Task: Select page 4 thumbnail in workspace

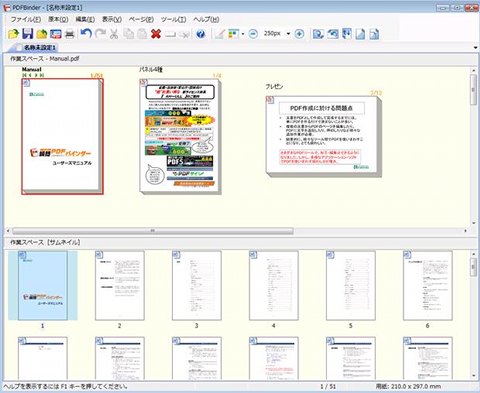Action: tap(274, 286)
